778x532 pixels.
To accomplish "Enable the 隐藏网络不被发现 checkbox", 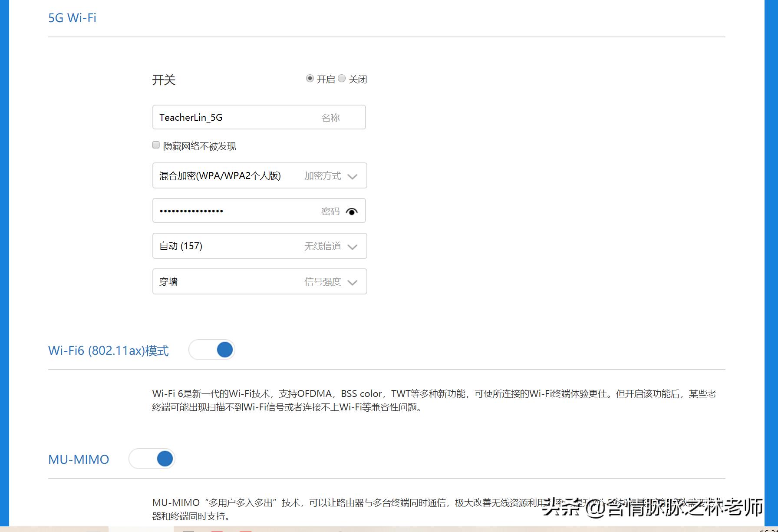I will coord(155,144).
